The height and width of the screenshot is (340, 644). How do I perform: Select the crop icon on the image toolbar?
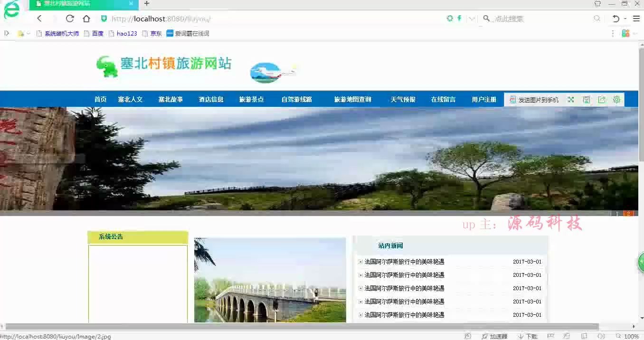[571, 99]
